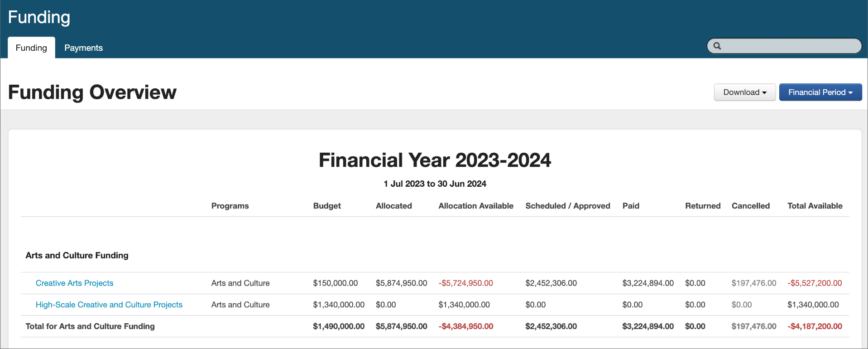Click the Scheduled / Approved column header

[567, 206]
